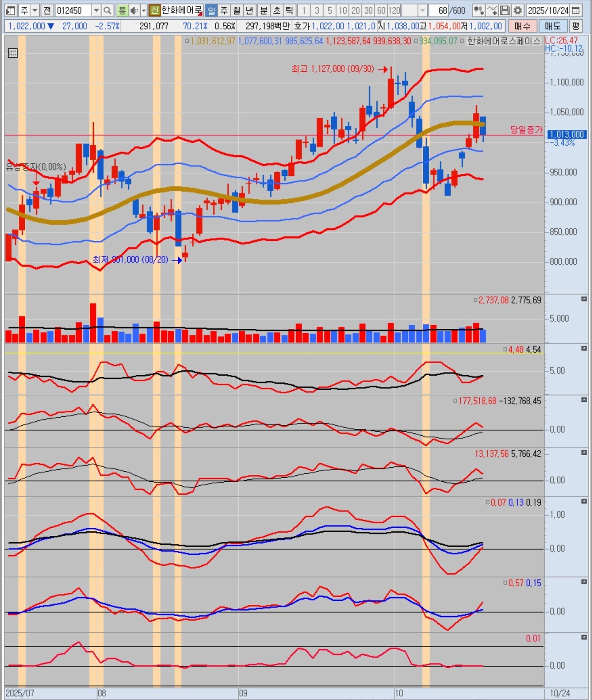Close the 4,48 4,54 indicator panel
The width and height of the screenshot is (592, 700).
[x=584, y=349]
